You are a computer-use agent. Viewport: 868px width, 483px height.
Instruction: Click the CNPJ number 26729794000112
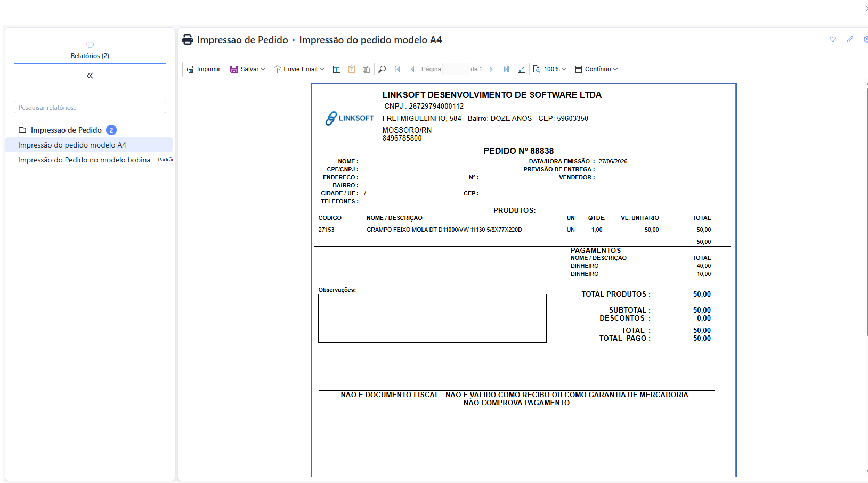(x=436, y=106)
